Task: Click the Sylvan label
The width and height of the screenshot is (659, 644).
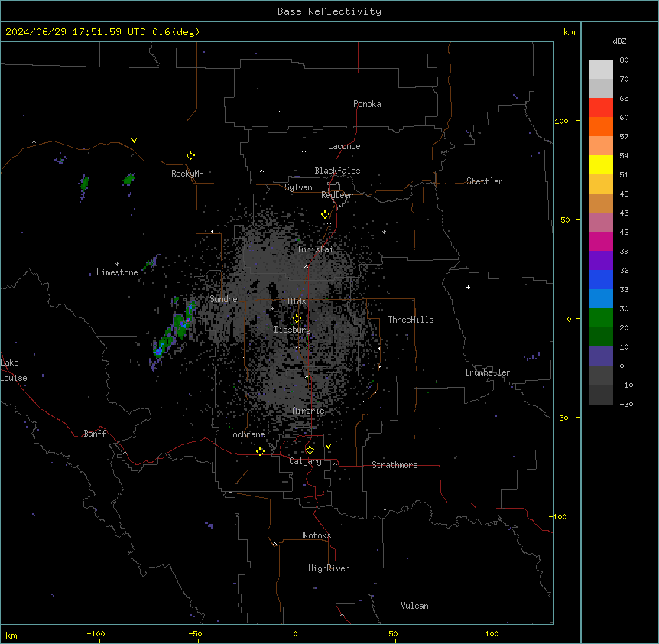Action: click(298, 187)
